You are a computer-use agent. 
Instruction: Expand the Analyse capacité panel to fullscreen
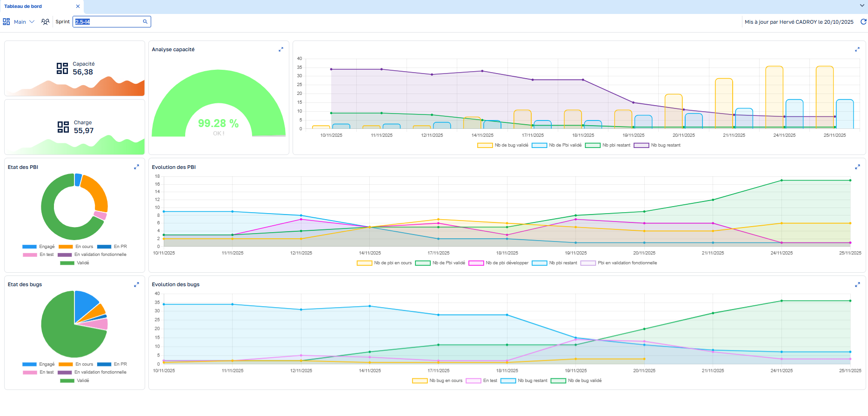[x=281, y=49]
